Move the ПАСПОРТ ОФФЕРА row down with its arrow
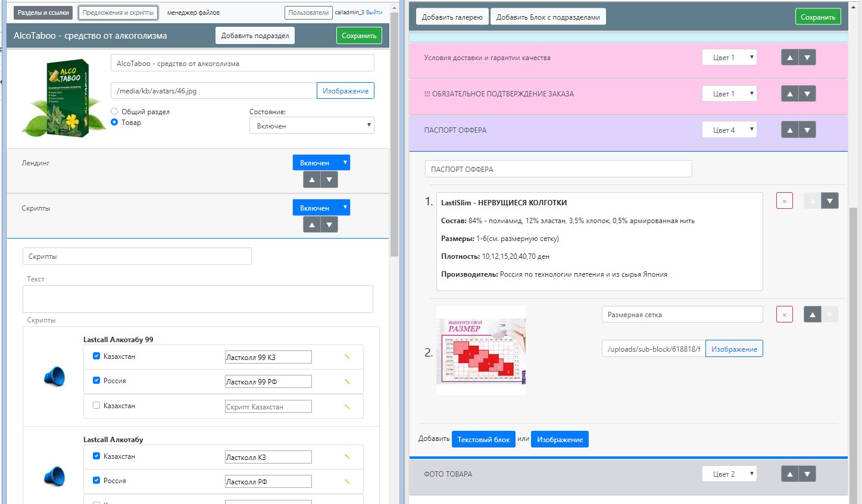 pos(807,130)
